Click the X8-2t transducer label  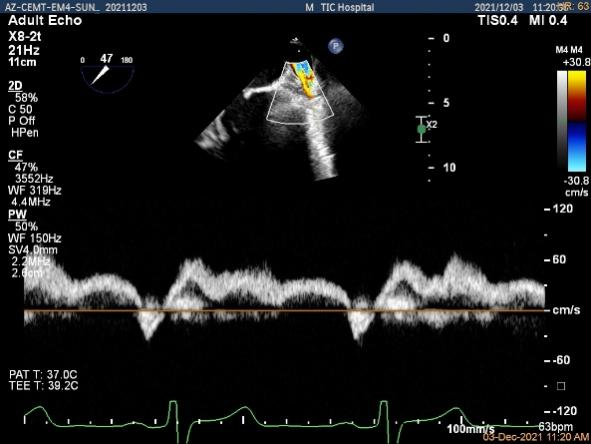tap(24, 37)
